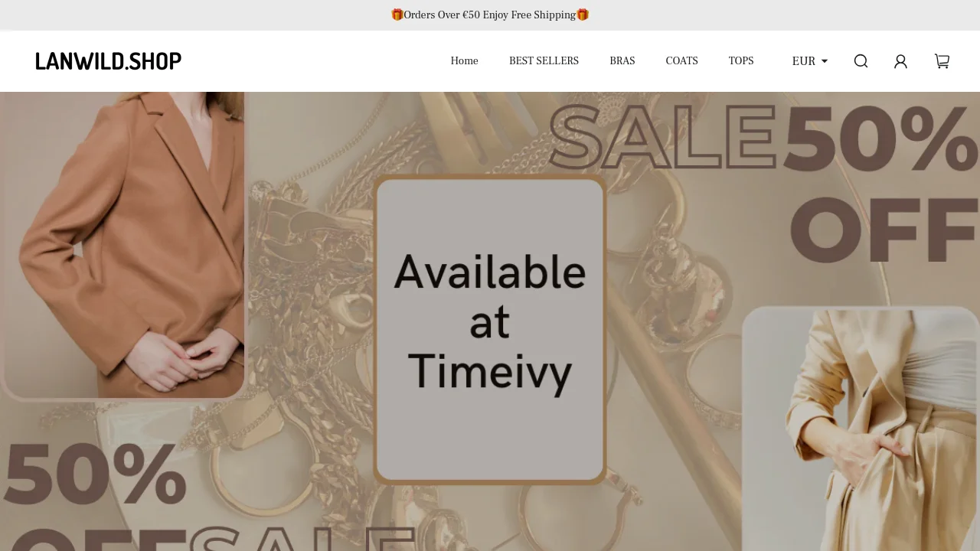Viewport: 980px width, 551px height.
Task: Click the right gift emoji in announcement bar
Action: click(583, 15)
